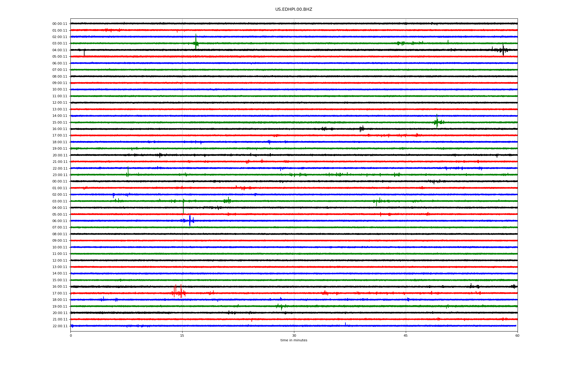Click the green spike on the second 19:00:11 trace

pos(281,306)
